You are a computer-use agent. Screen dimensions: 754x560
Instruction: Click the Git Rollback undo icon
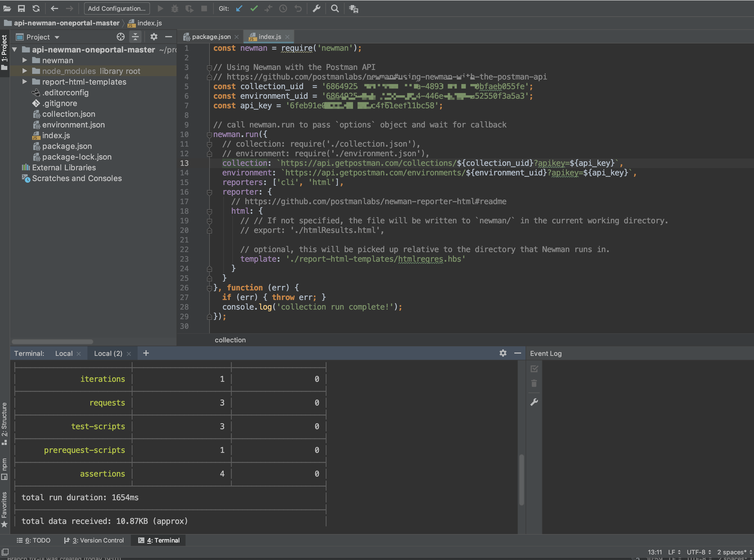298,8
